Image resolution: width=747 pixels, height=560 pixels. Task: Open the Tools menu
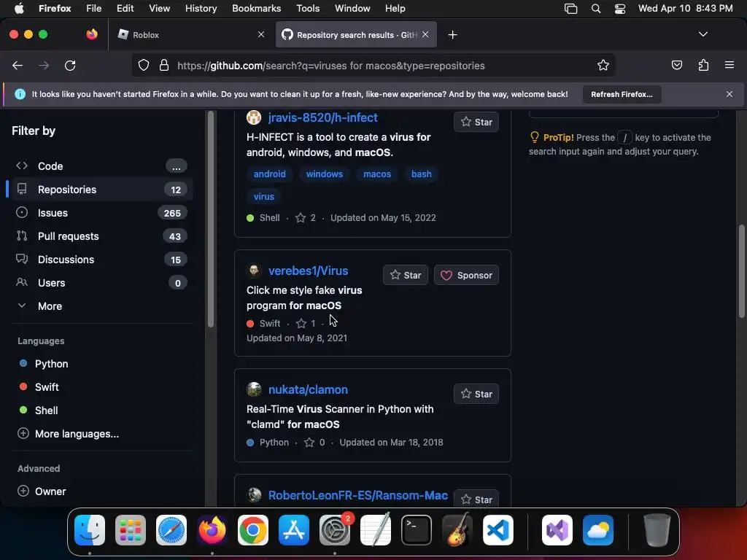click(x=308, y=9)
